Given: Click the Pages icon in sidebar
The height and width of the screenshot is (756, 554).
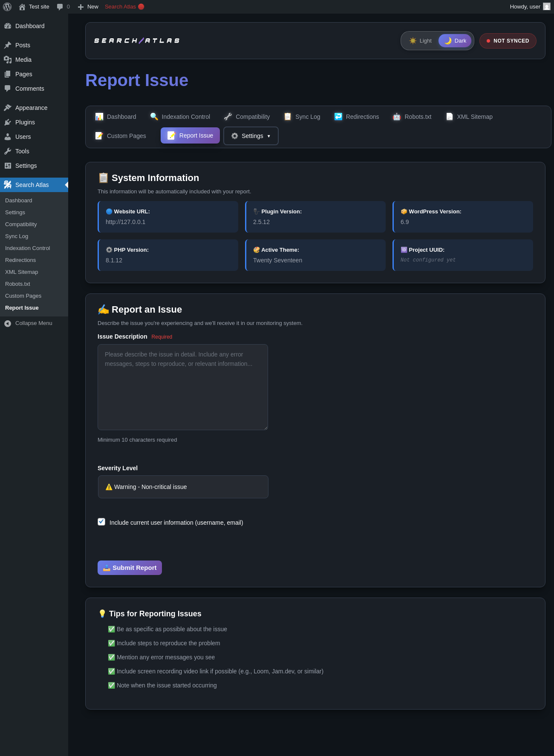Looking at the screenshot, I should 8,74.
